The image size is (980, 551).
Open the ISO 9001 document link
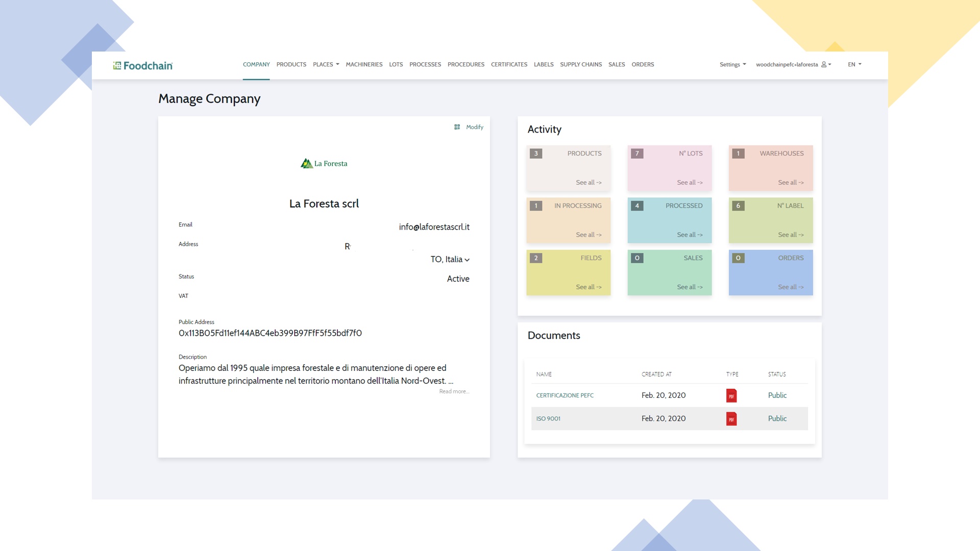[x=548, y=418]
